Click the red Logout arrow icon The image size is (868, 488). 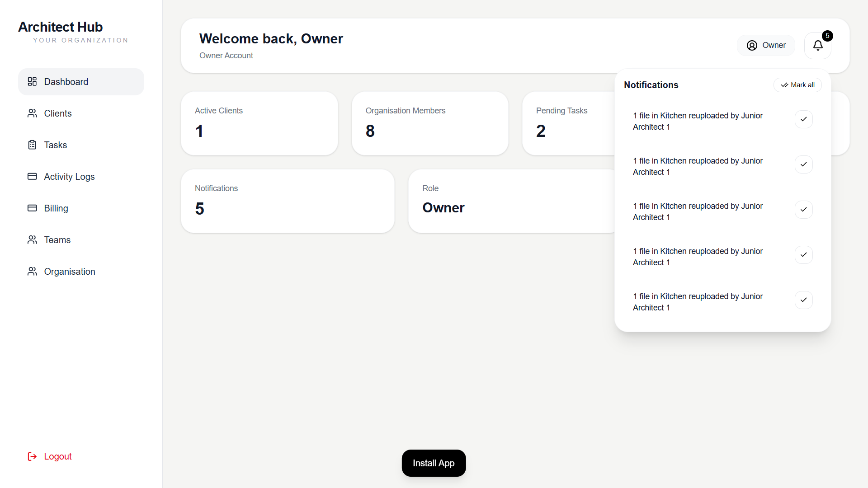[x=32, y=456]
